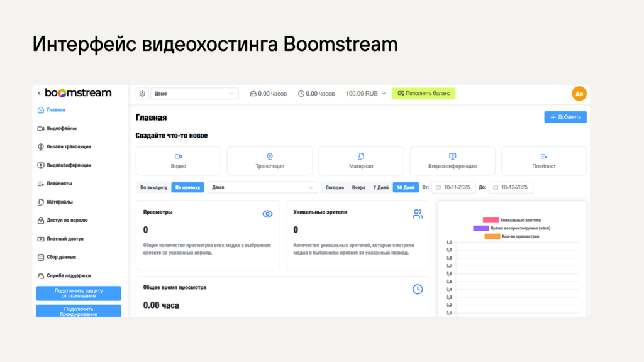
Task: Switch statistics to По аккаунту
Action: click(x=153, y=187)
